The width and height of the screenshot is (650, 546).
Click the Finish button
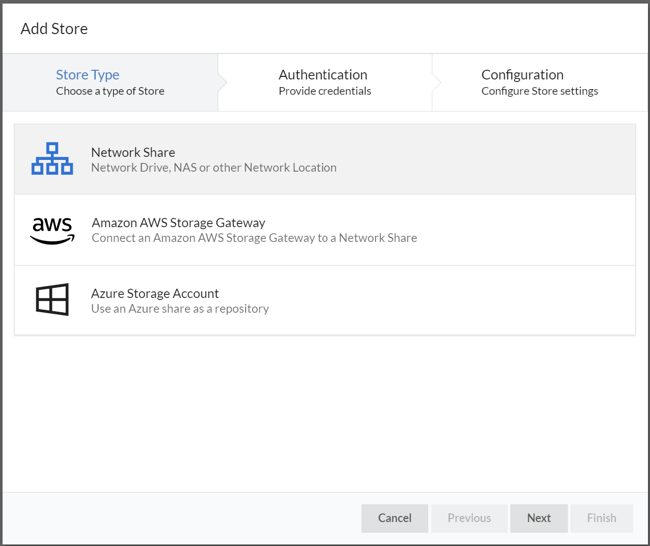tap(602, 518)
